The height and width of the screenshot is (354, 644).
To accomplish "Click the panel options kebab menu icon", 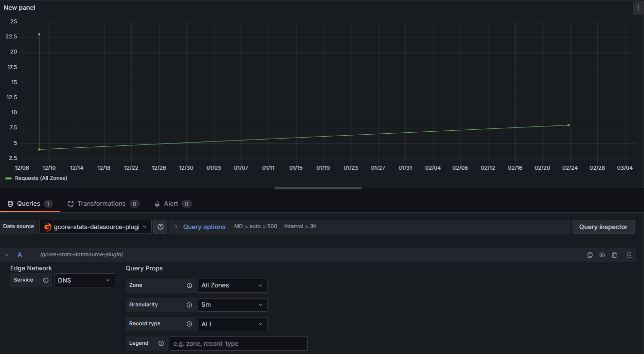I will [638, 7].
